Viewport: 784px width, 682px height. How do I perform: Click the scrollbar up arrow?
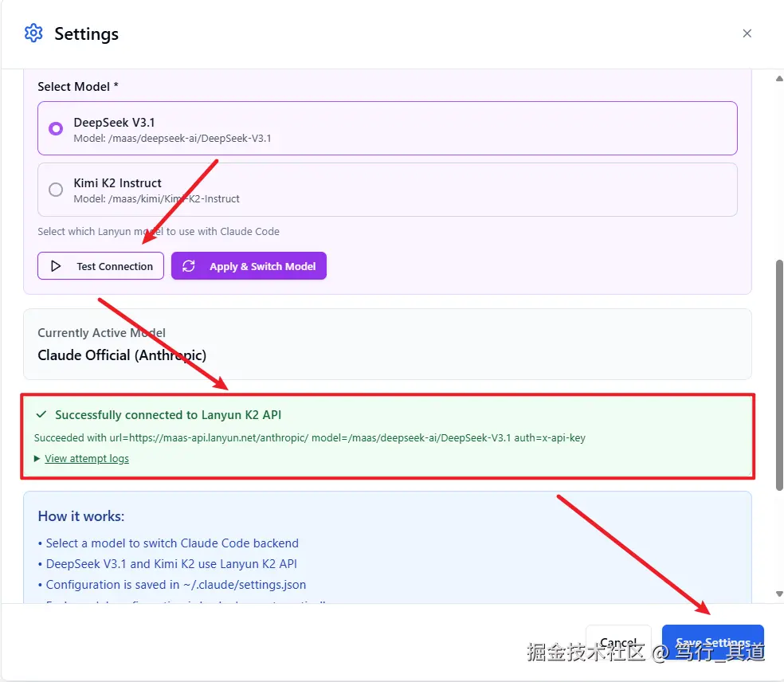pyautogui.click(x=779, y=79)
